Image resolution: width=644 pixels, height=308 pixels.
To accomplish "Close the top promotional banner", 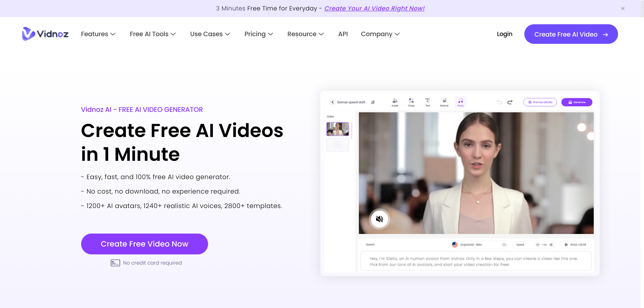I will pyautogui.click(x=623, y=9).
